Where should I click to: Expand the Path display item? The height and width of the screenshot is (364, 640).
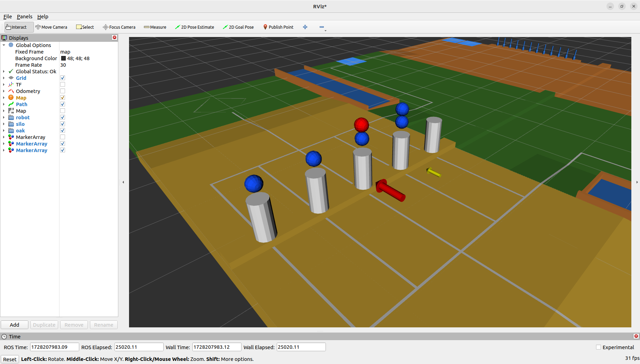(x=4, y=104)
